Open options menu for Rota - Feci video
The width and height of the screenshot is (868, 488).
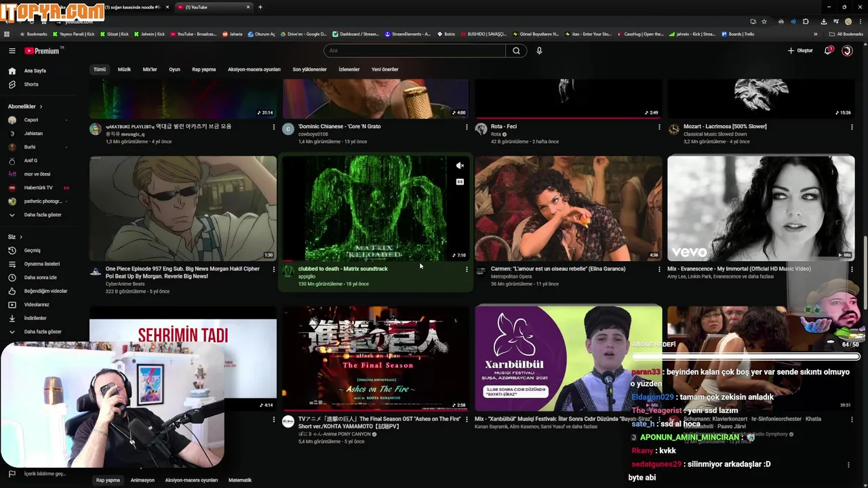(x=659, y=127)
